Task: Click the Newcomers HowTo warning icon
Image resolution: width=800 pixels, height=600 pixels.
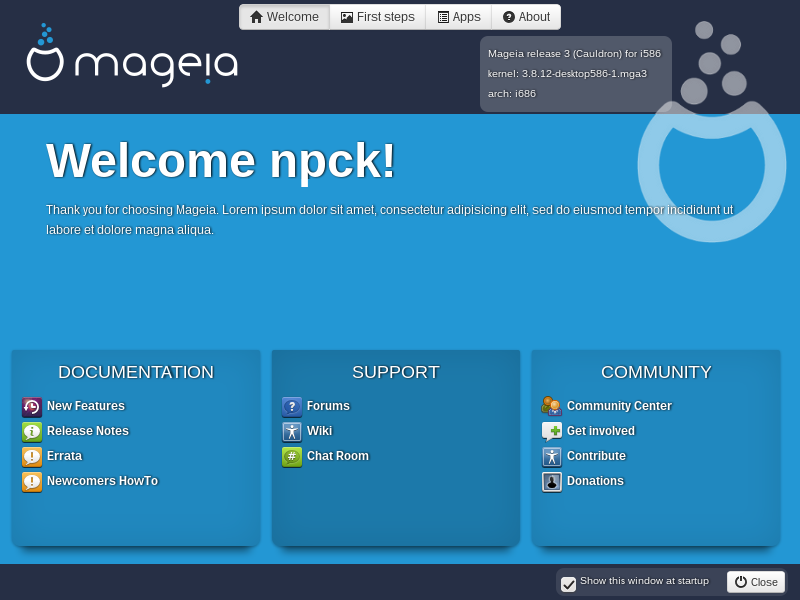Action: click(32, 482)
